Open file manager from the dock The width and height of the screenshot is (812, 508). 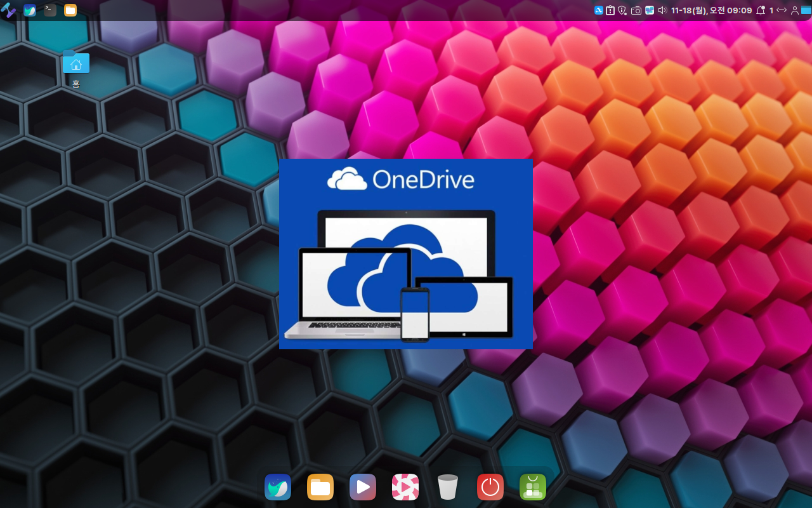(x=320, y=487)
